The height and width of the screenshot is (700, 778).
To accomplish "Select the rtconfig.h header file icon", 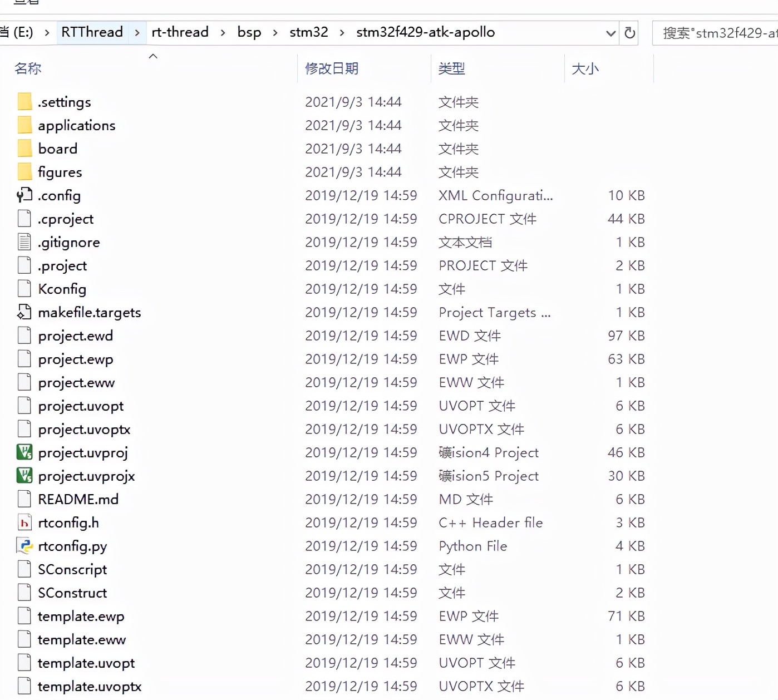I will (x=23, y=522).
